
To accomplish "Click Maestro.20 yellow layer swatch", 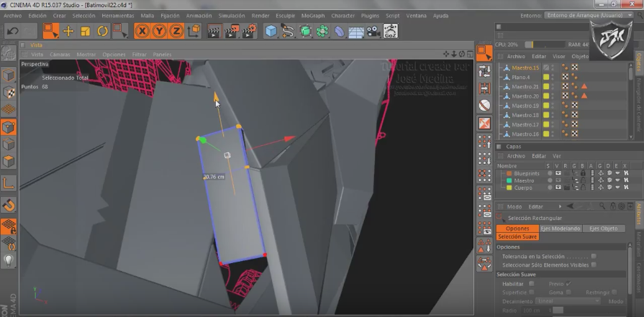I will click(x=546, y=96).
